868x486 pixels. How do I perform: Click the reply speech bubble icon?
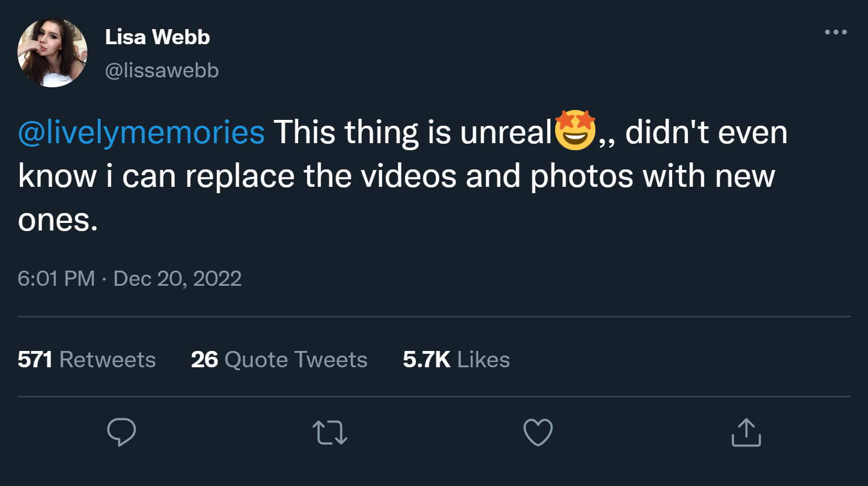pos(121,432)
